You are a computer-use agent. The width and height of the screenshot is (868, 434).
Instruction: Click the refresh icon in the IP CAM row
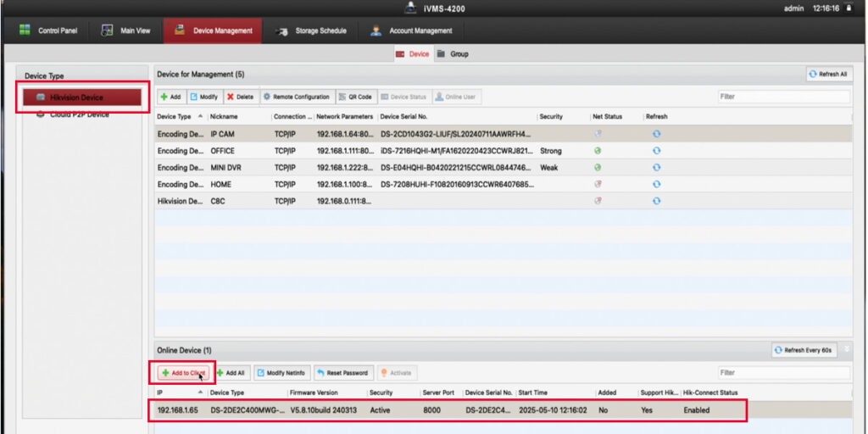656,134
